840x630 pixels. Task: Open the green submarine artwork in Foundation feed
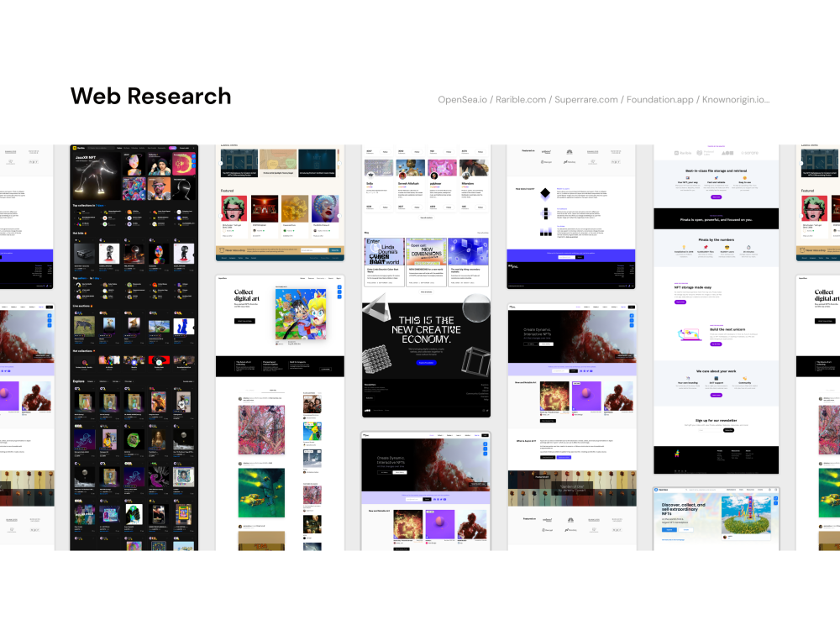point(261,493)
